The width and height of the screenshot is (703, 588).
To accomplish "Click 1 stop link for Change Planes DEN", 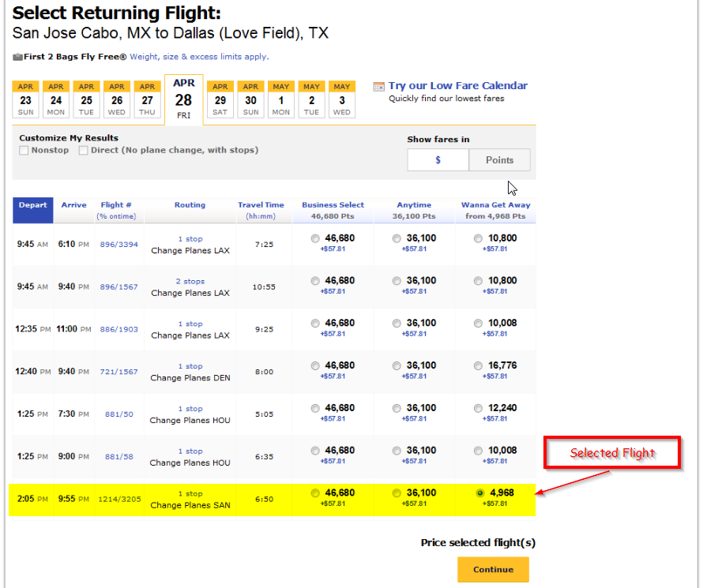I will [x=190, y=366].
